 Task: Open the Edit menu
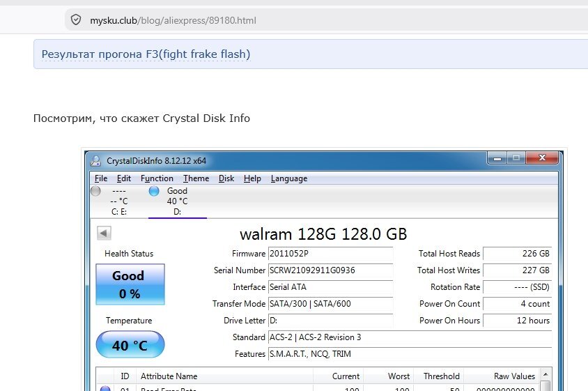[124, 178]
